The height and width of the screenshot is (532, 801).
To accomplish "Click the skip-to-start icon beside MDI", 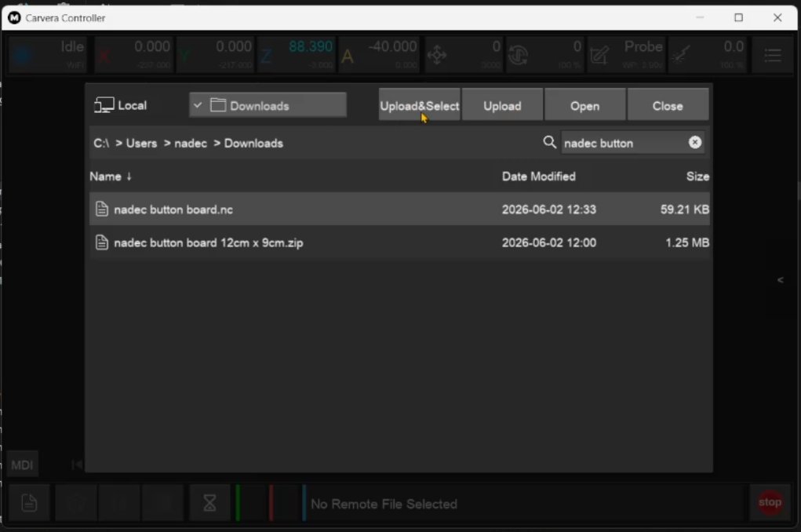I will pos(77,465).
